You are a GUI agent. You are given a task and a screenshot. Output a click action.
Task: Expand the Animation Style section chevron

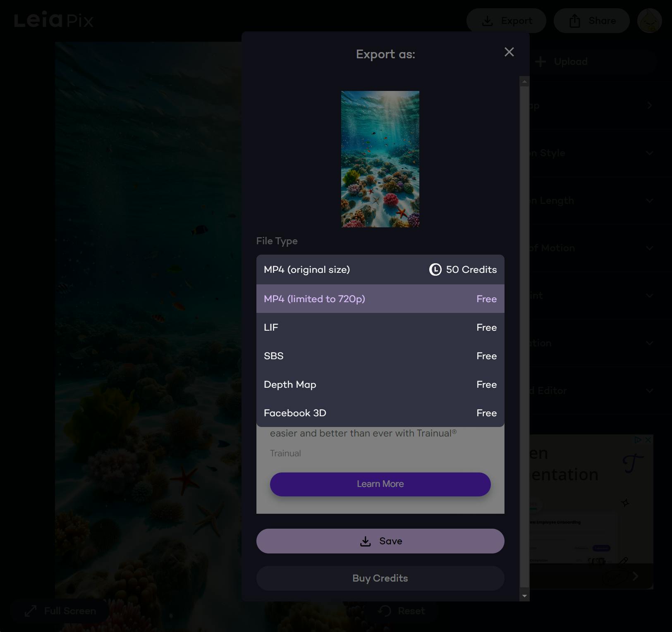pos(650,153)
